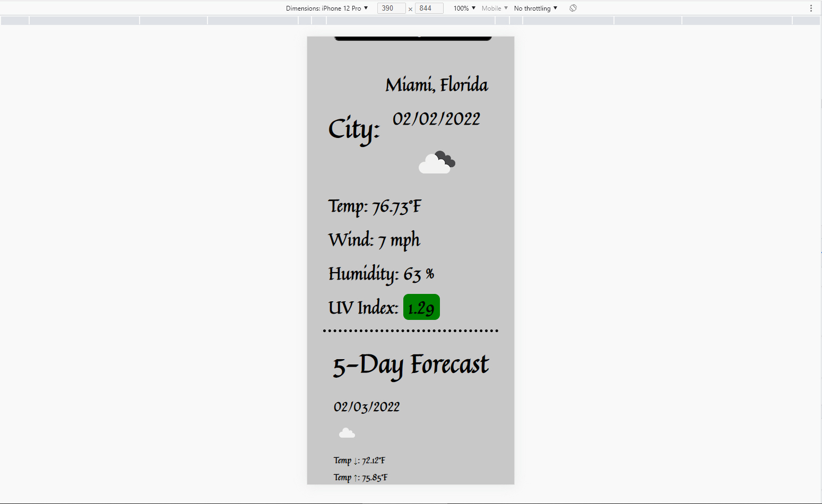Viewport: 822px width, 504px height.
Task: Click the Miami, Florida heading
Action: click(436, 84)
